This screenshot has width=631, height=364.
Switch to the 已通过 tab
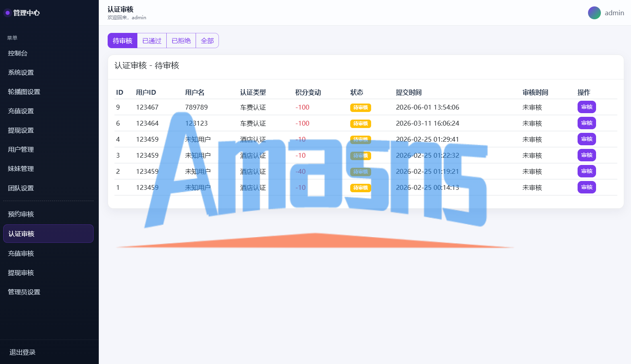152,41
